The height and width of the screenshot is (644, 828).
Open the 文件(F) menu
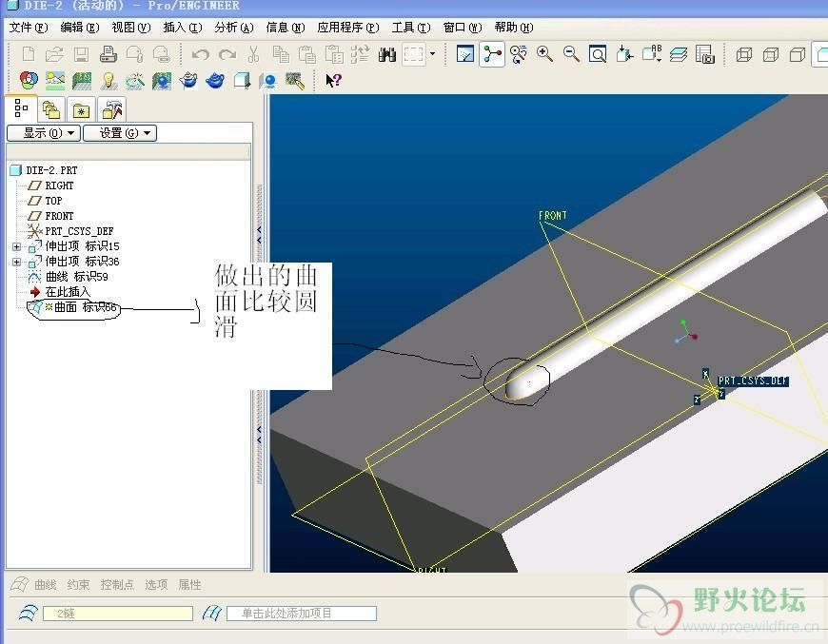[28, 28]
